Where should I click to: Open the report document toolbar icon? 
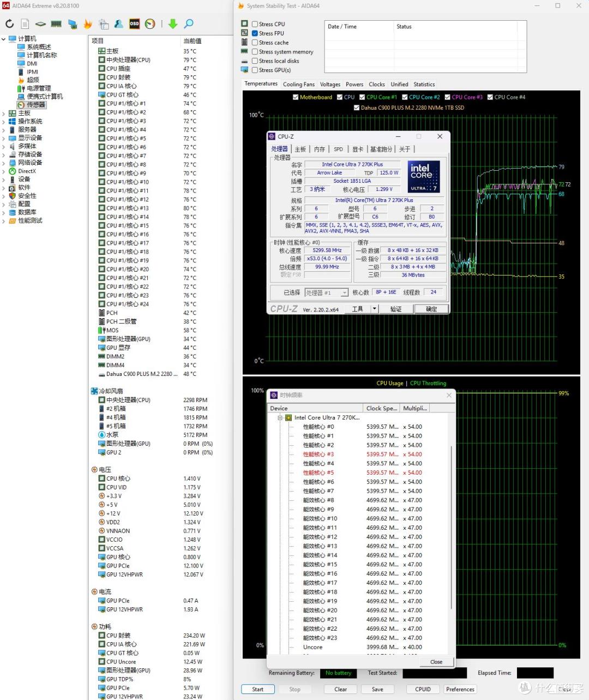[x=25, y=24]
